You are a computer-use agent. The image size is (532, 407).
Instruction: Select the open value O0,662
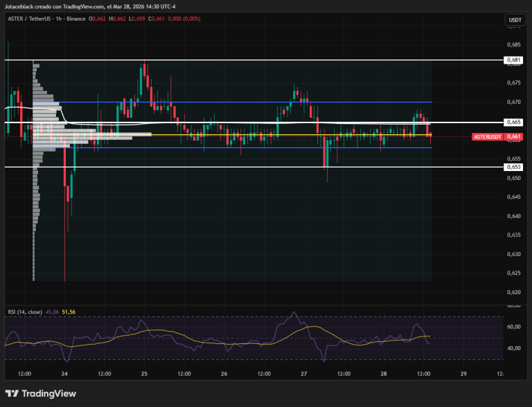coord(98,19)
